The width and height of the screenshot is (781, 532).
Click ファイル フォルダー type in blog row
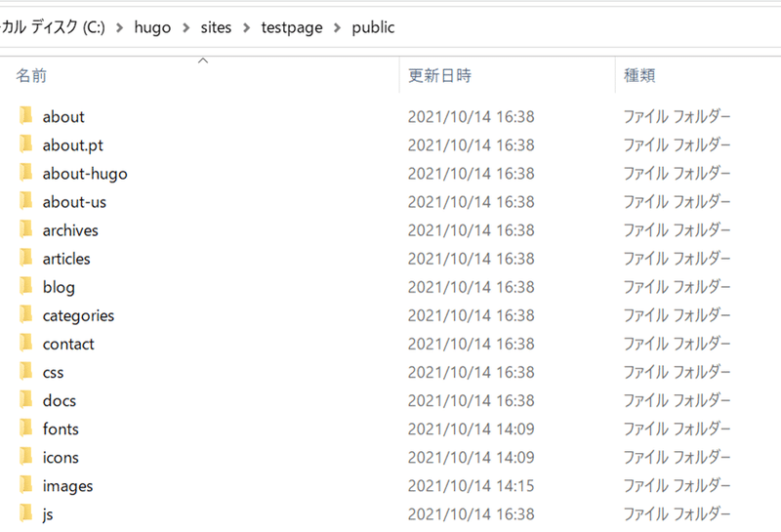pos(677,287)
